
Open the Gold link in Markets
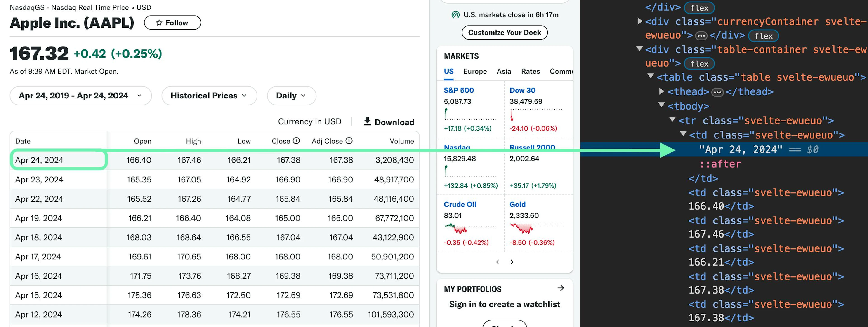[517, 204]
